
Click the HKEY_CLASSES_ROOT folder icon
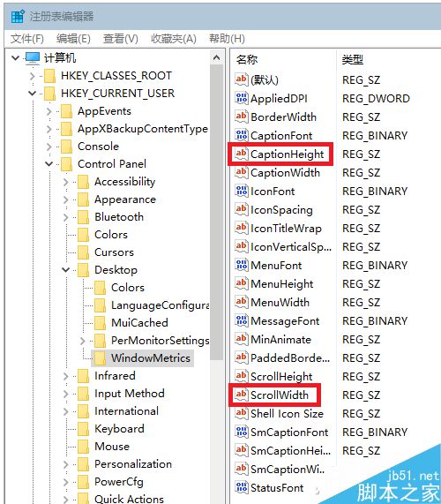click(49, 76)
